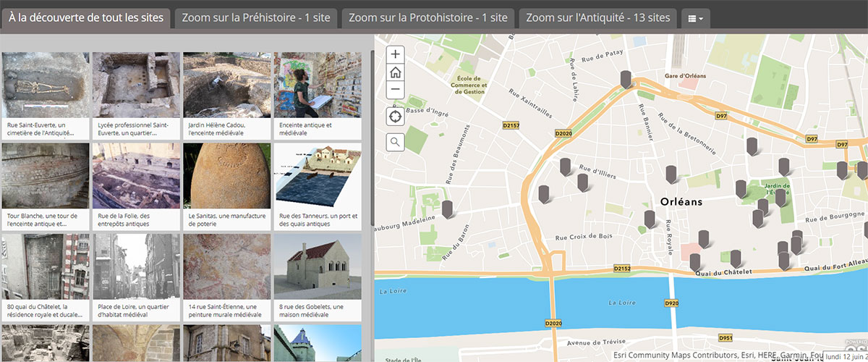Open the Rue des Tanneurs port rendering

click(x=318, y=175)
